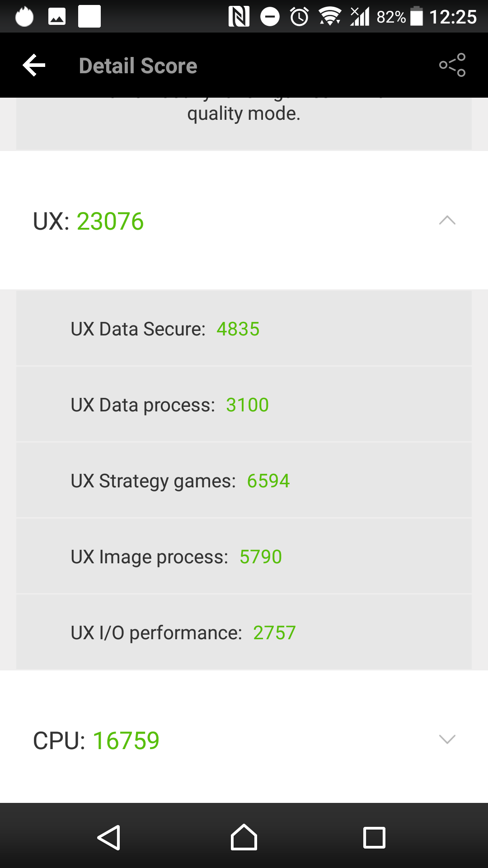Screen dimensions: 488x868
Task: Tap the do-not-disturb status icon
Action: (270, 17)
